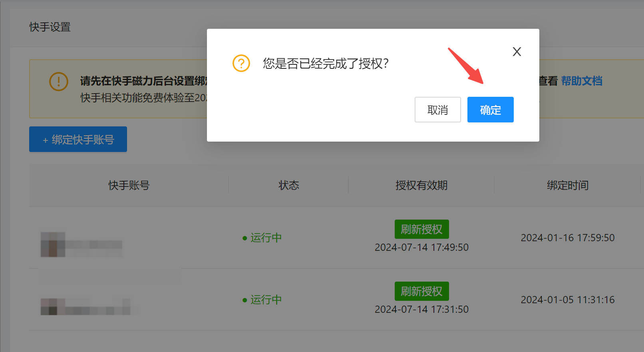The image size is (644, 352).
Task: Select the 快手账号 column header
Action: (x=129, y=185)
